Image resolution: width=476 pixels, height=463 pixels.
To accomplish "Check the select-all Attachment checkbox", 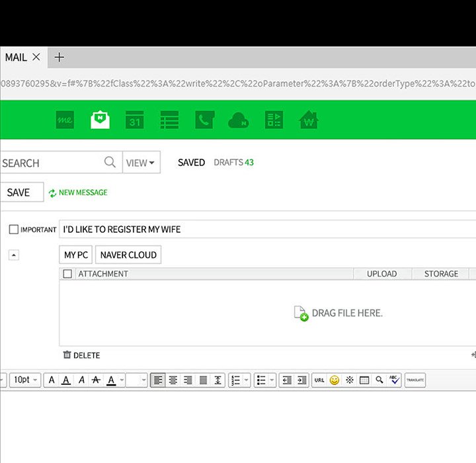I will pos(67,274).
